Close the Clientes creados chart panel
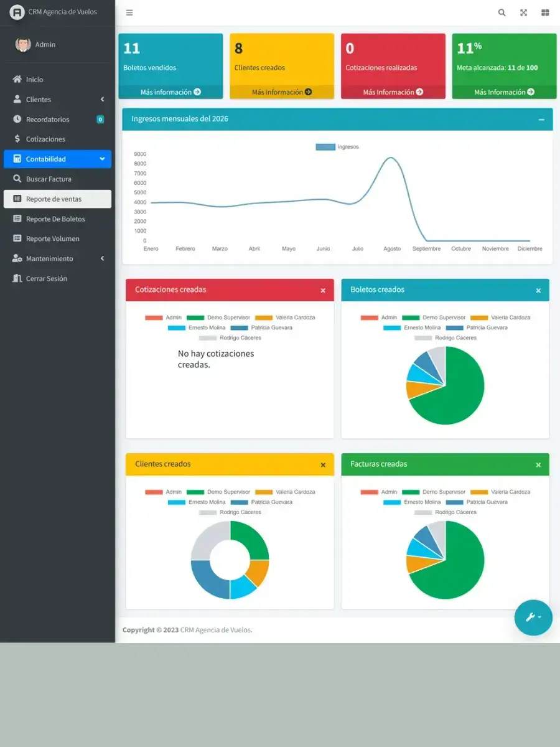The height and width of the screenshot is (747, 560). click(x=323, y=465)
